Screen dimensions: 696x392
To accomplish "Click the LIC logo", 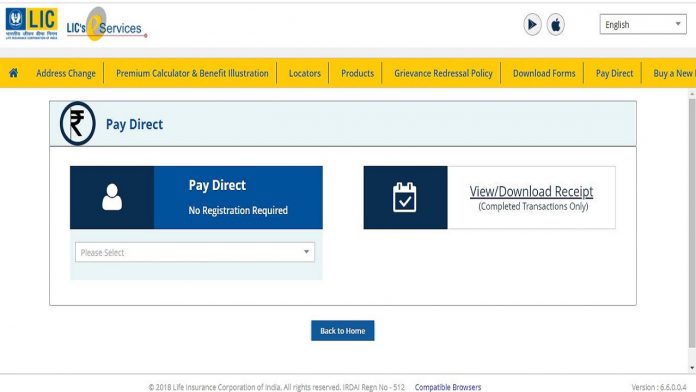I will pos(32,24).
